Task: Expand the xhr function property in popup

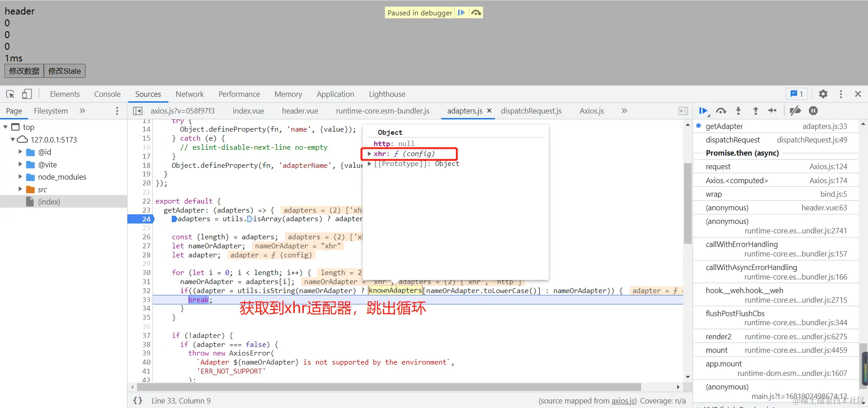Action: coord(369,154)
